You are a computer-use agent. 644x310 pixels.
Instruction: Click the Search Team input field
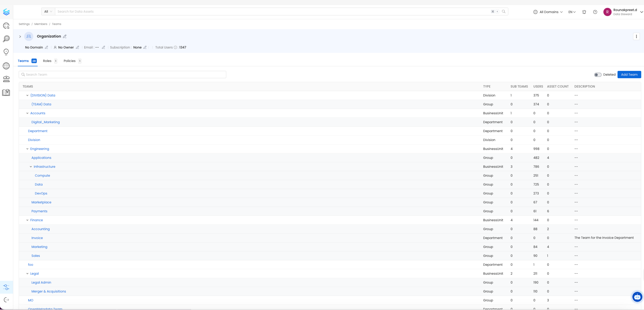coord(122,74)
